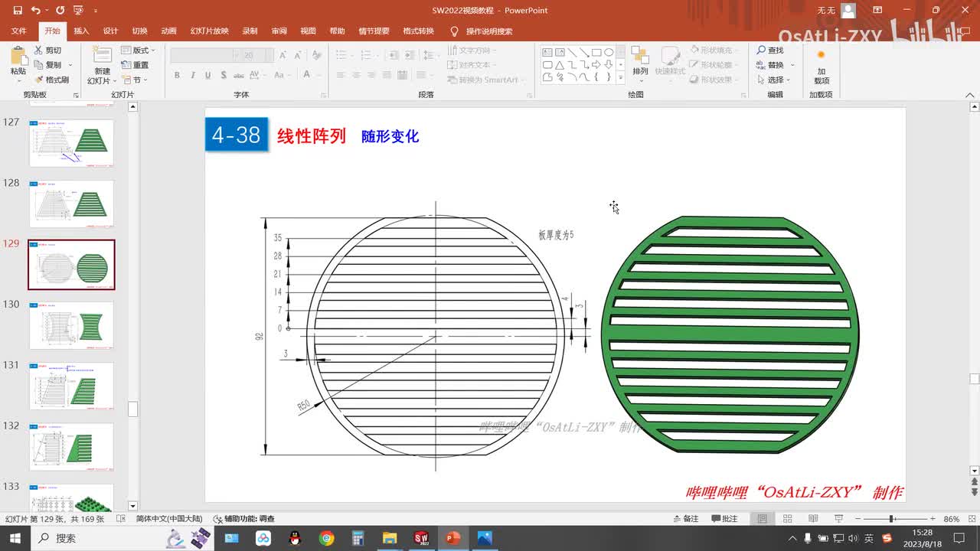Switch to the Design (设计) tab

coord(110,31)
